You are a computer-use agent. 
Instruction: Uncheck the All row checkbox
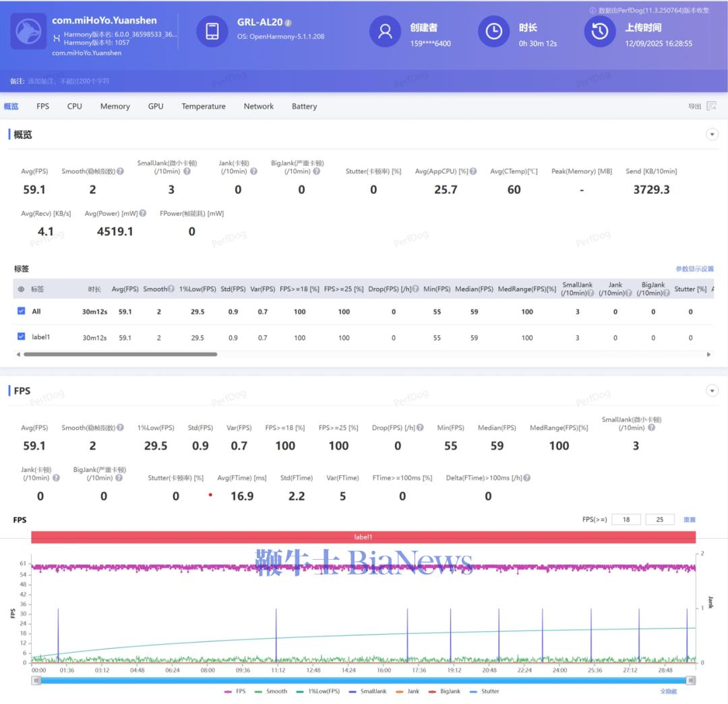pyautogui.click(x=22, y=311)
